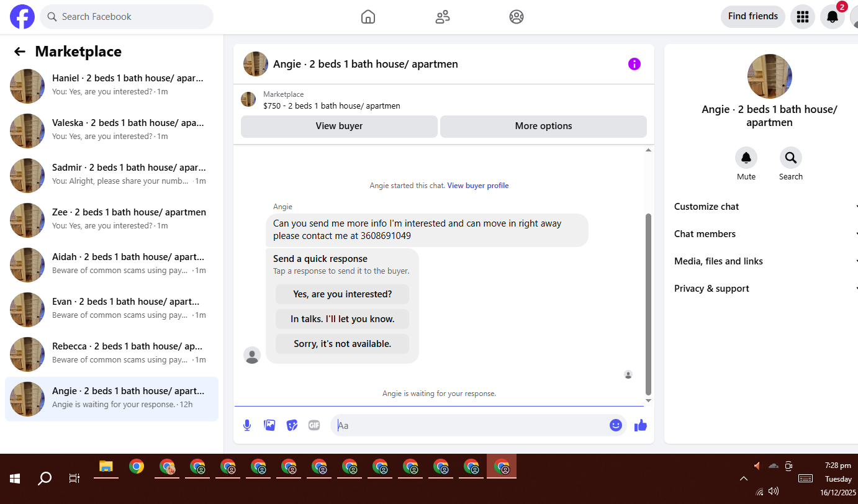Click the Search Facebook field
Screen dimensions: 858x504
(x=127, y=17)
